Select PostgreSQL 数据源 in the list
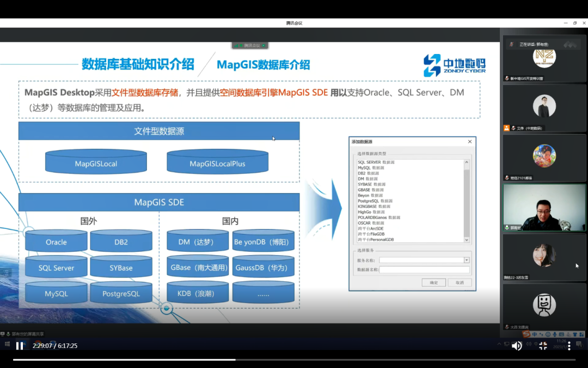Viewport: 588px width, 368px height. [375, 201]
